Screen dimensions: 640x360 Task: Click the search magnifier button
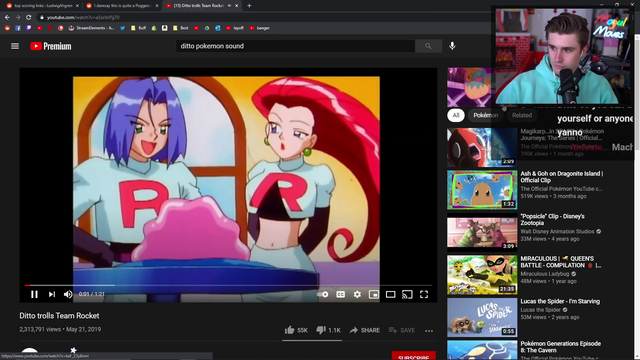[428, 46]
